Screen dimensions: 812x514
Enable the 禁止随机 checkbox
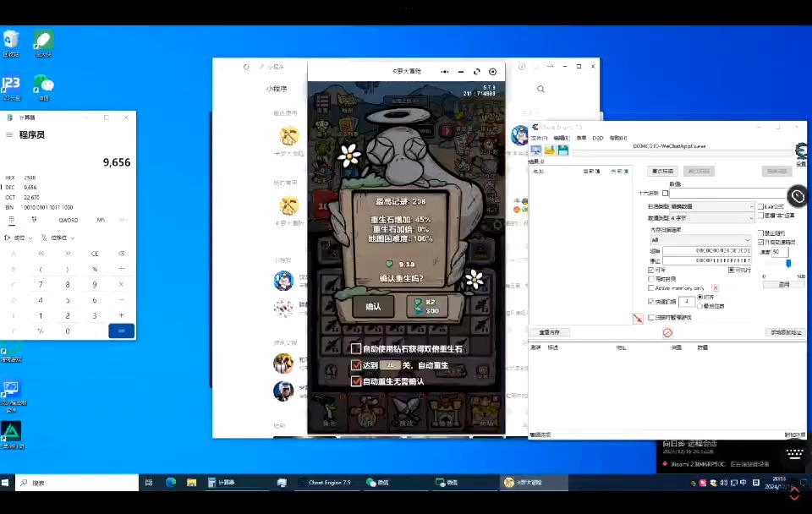760,233
